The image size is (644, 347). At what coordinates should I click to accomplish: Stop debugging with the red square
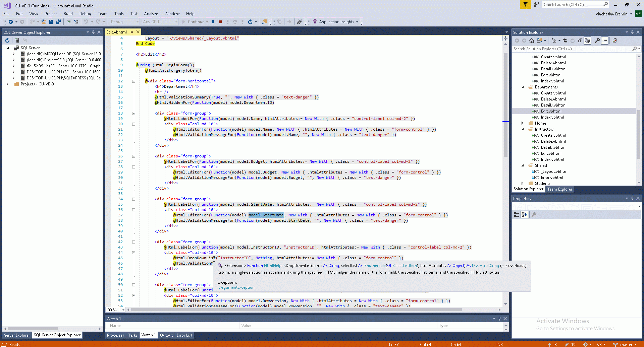220,22
